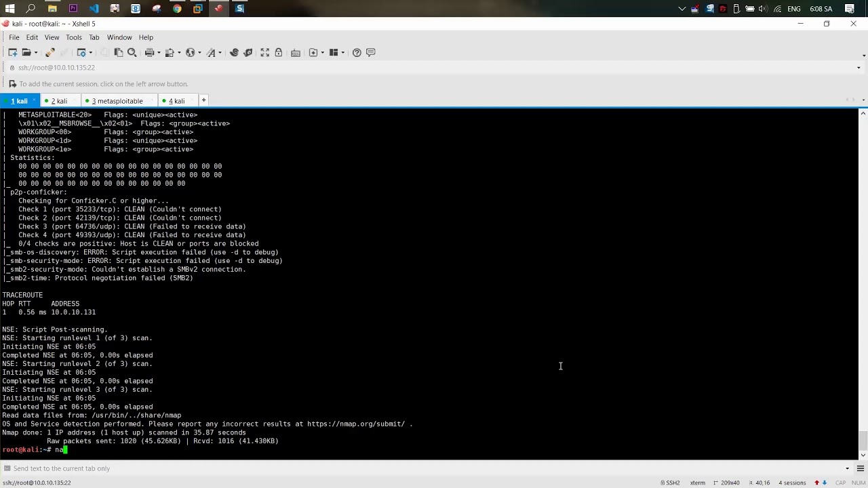Click the Disconnect plug icon

point(50,52)
